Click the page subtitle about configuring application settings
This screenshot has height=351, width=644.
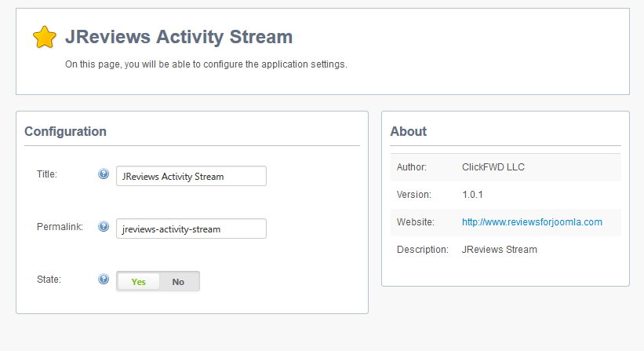click(x=206, y=64)
